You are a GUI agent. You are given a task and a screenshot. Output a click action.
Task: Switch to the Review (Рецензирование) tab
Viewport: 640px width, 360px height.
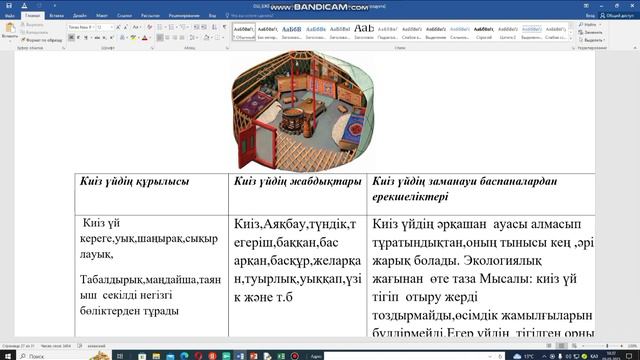(184, 16)
